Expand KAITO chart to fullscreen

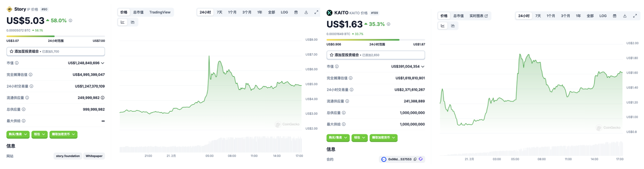(635, 16)
